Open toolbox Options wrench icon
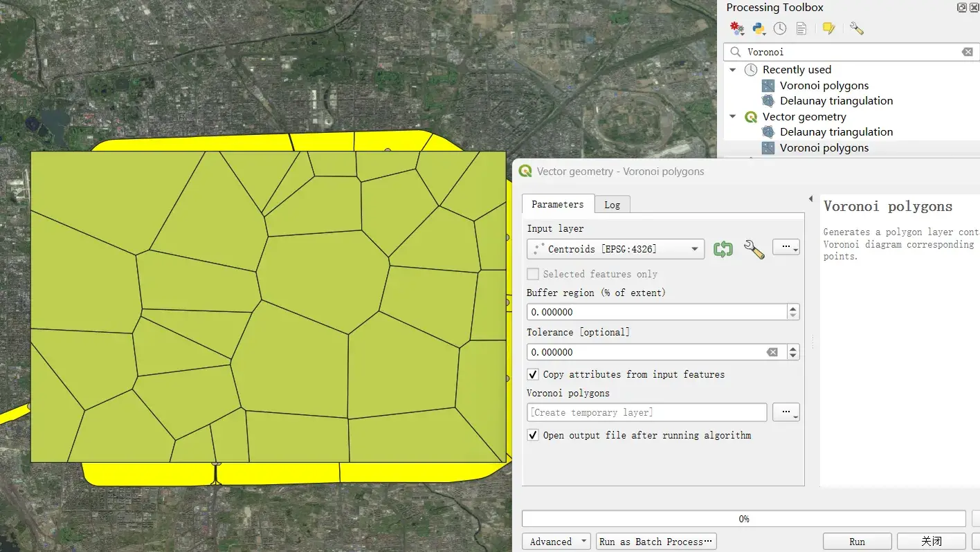The width and height of the screenshot is (980, 552). coord(857,28)
